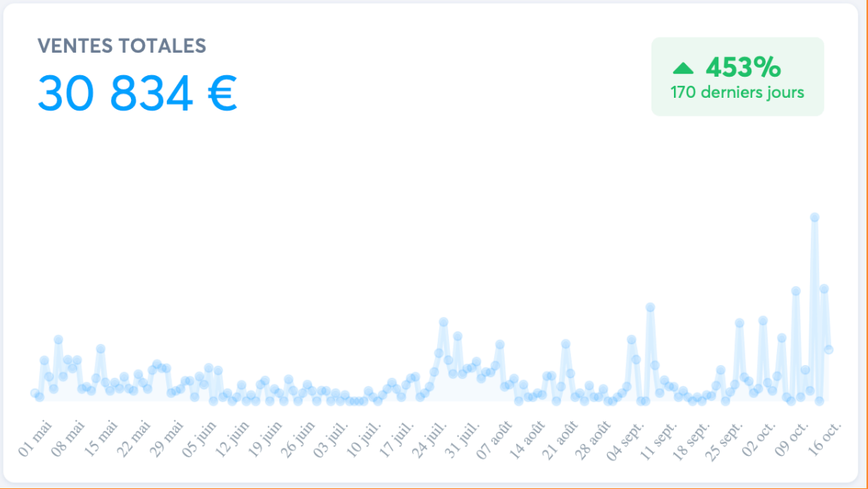The width and height of the screenshot is (868, 489).
Task: Click the 30 834 € total amount
Action: (138, 94)
